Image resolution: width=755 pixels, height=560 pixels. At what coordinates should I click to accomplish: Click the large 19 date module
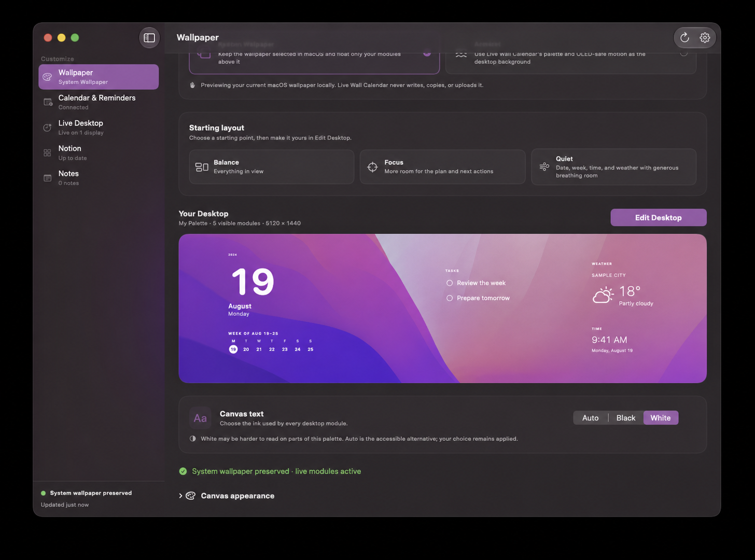click(x=253, y=282)
